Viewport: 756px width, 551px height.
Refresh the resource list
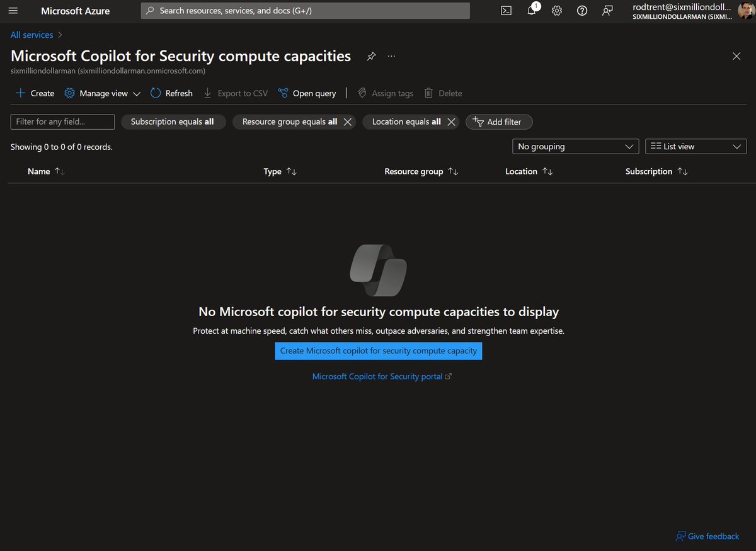(x=171, y=93)
